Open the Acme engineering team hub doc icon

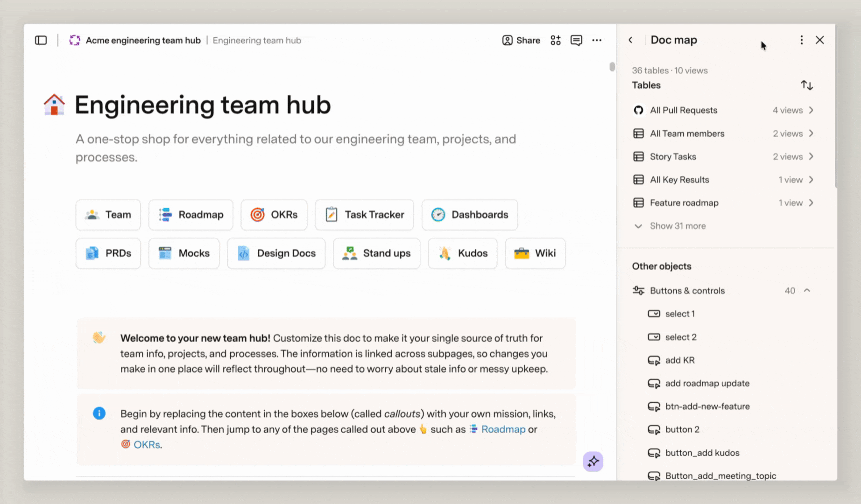(75, 40)
